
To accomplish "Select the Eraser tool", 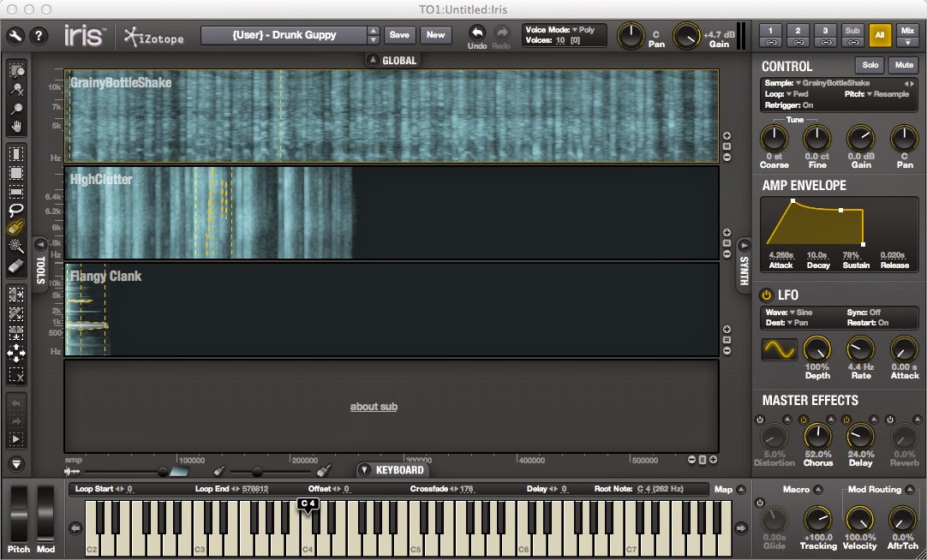I will 16,265.
